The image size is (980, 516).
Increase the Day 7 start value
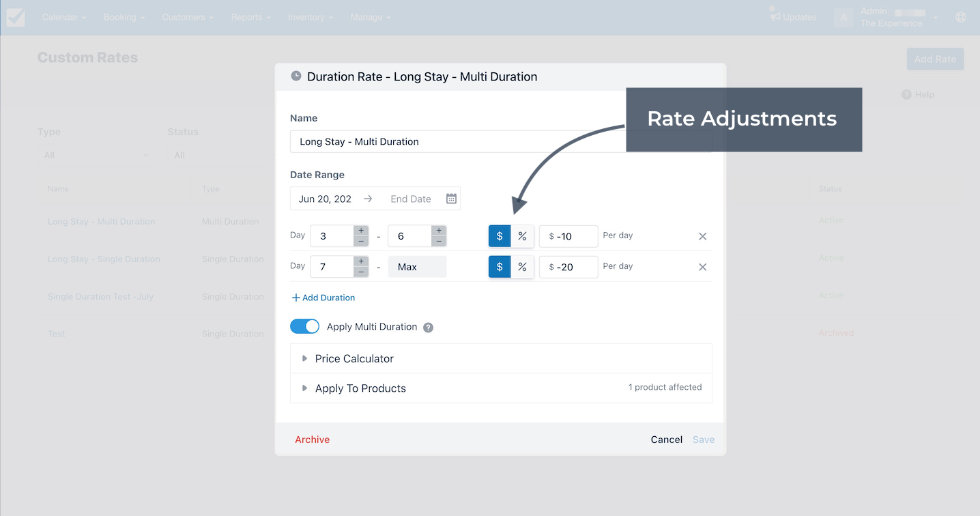[x=361, y=261]
